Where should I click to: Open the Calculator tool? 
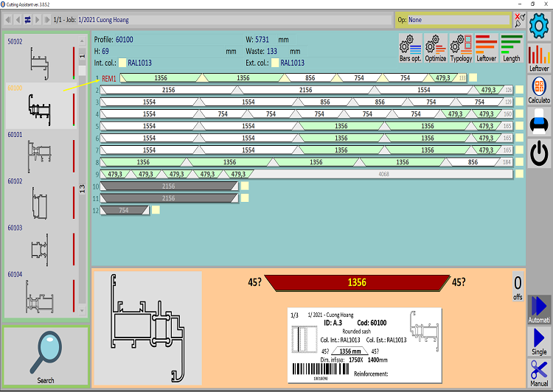pyautogui.click(x=539, y=90)
